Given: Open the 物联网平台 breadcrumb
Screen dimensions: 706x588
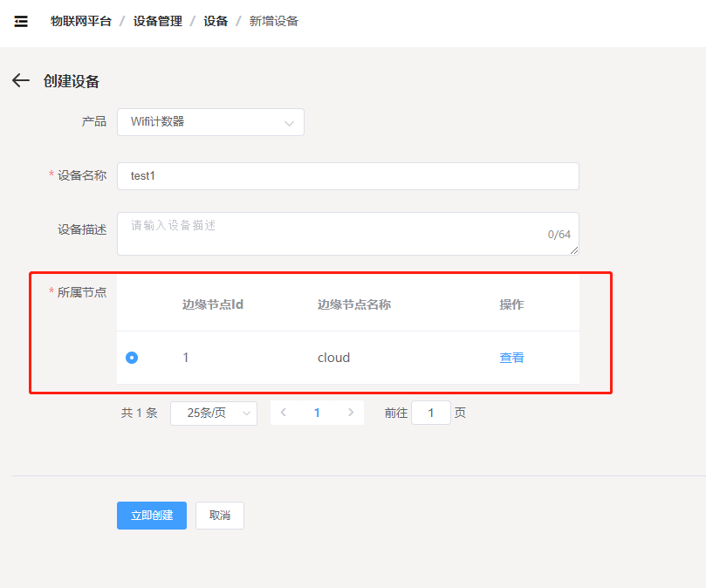Looking at the screenshot, I should (80, 21).
